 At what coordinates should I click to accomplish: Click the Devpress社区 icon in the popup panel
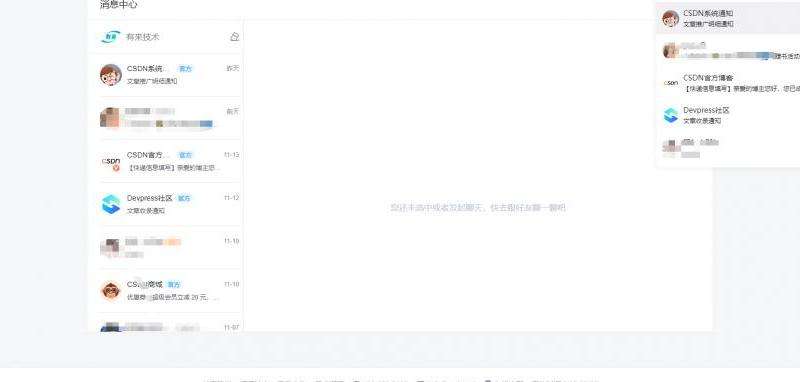[x=670, y=115]
